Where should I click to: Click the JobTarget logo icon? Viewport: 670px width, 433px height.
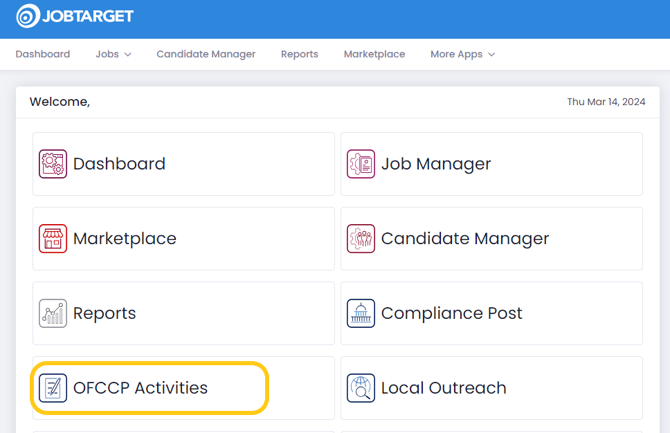click(28, 16)
